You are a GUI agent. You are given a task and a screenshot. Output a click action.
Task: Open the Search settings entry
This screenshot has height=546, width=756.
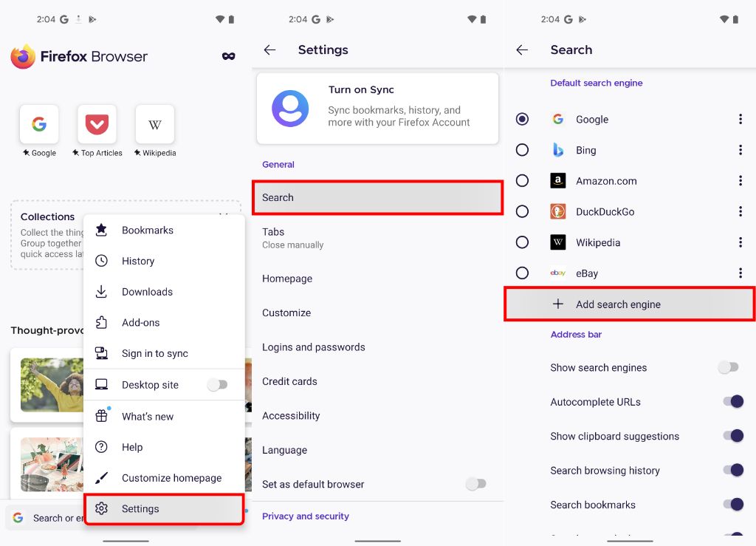click(x=377, y=197)
